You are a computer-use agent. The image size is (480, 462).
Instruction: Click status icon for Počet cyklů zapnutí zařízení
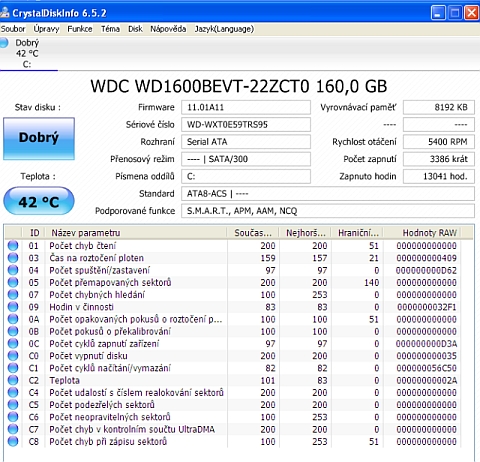(13, 343)
